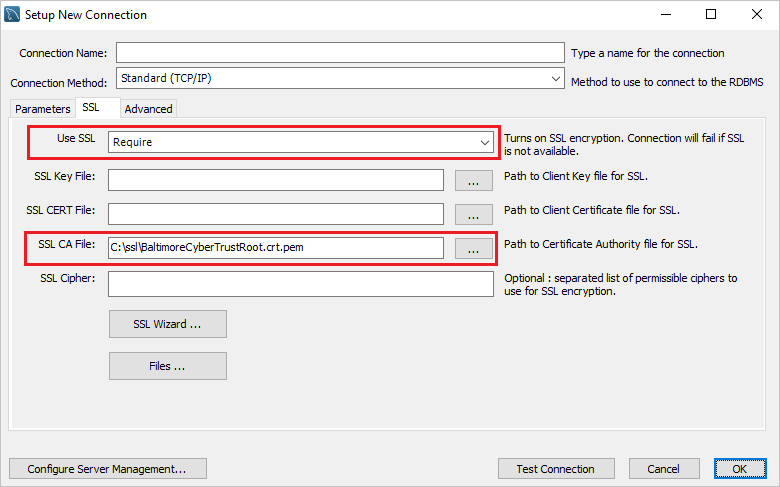This screenshot has height=487, width=780.
Task: Click 'Path to Certificate Authority file for SSL.' text
Action: tap(601, 244)
